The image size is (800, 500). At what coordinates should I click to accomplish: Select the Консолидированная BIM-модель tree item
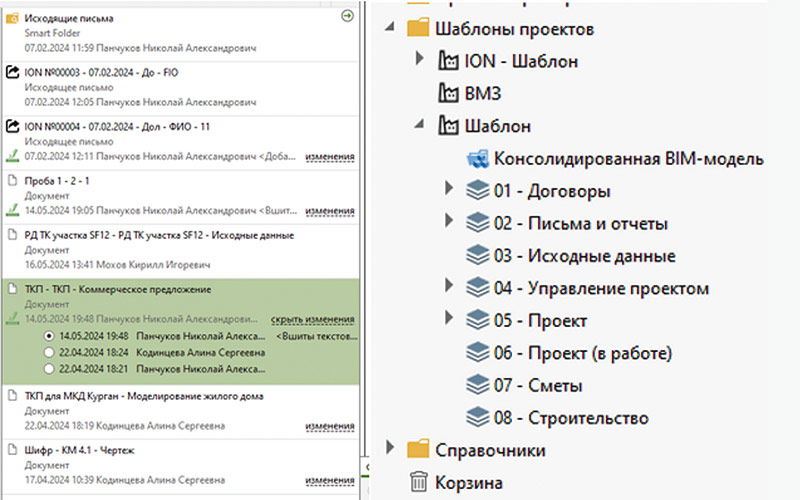[x=615, y=159]
